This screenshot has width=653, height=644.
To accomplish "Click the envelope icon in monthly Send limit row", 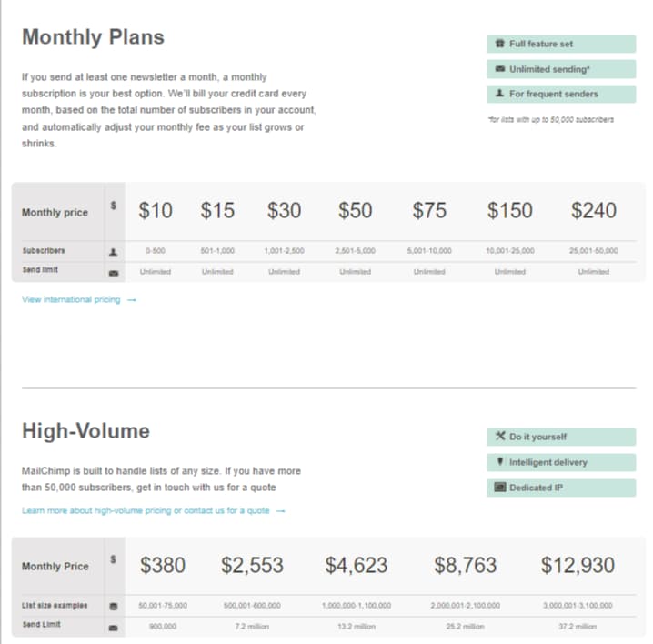I will coord(114,271).
